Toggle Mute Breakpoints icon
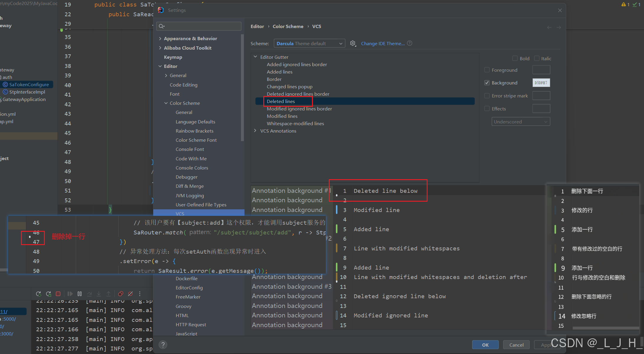The width and height of the screenshot is (644, 354). pyautogui.click(x=130, y=294)
